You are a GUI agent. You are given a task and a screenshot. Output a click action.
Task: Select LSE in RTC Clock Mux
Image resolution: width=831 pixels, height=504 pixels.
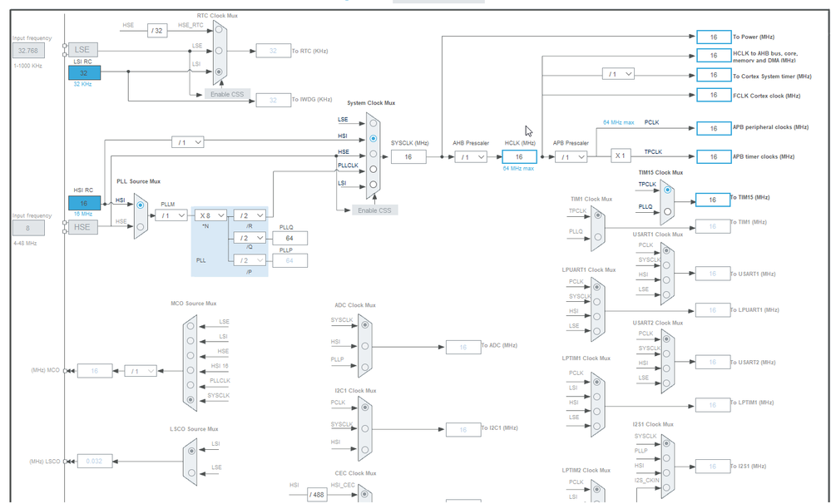(x=218, y=51)
